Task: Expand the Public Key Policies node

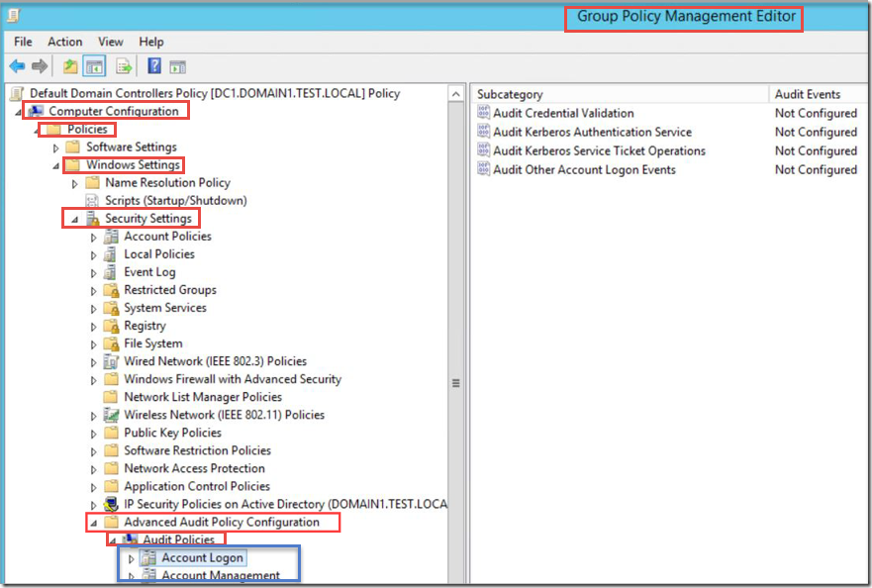Action: (95, 434)
